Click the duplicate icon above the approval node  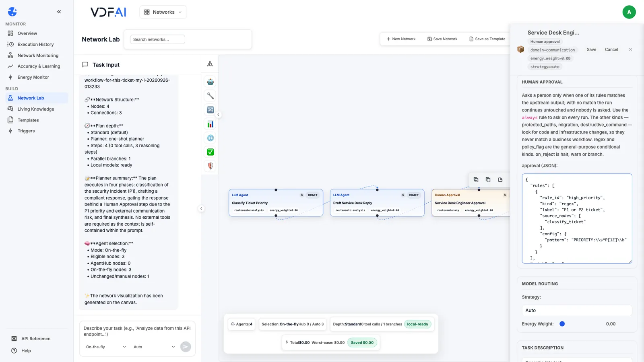(x=488, y=180)
